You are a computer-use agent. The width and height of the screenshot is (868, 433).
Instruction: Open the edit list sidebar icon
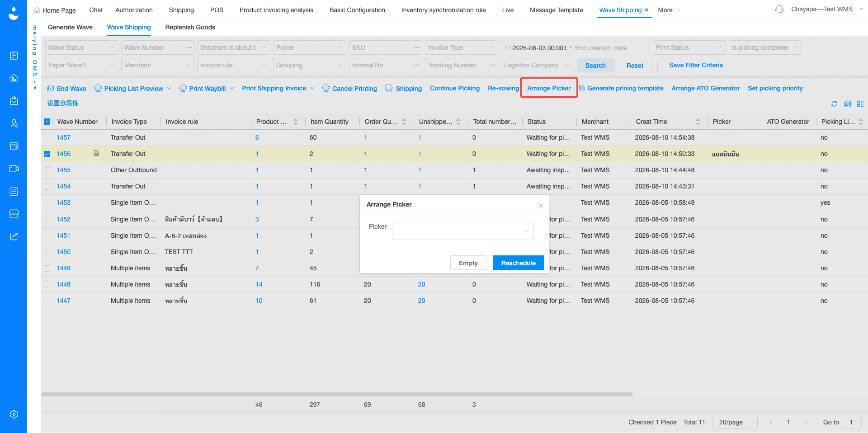14,191
